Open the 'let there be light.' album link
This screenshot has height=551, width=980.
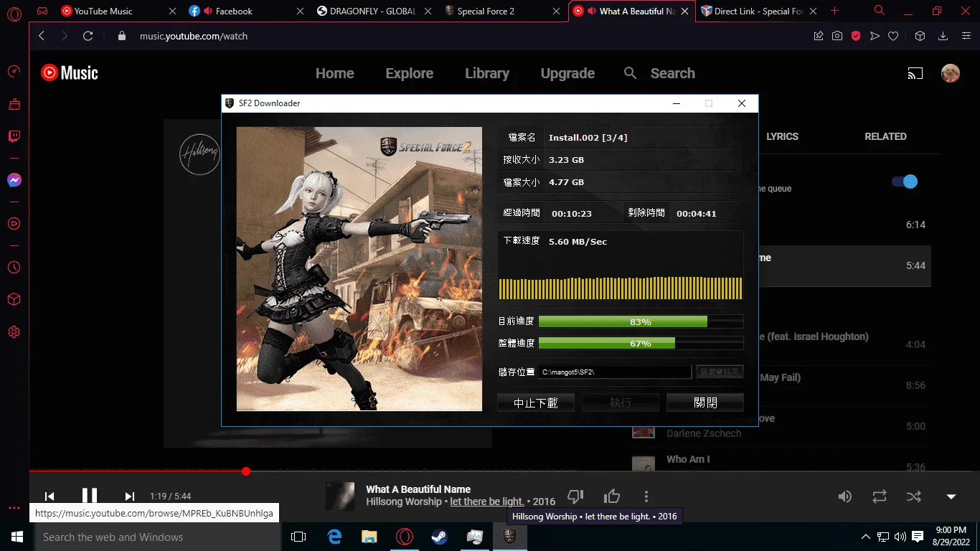point(487,502)
